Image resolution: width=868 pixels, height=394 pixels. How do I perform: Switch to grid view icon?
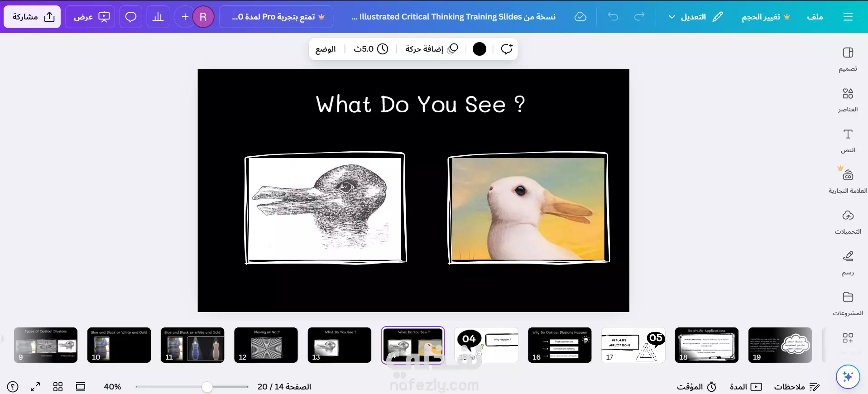58,387
